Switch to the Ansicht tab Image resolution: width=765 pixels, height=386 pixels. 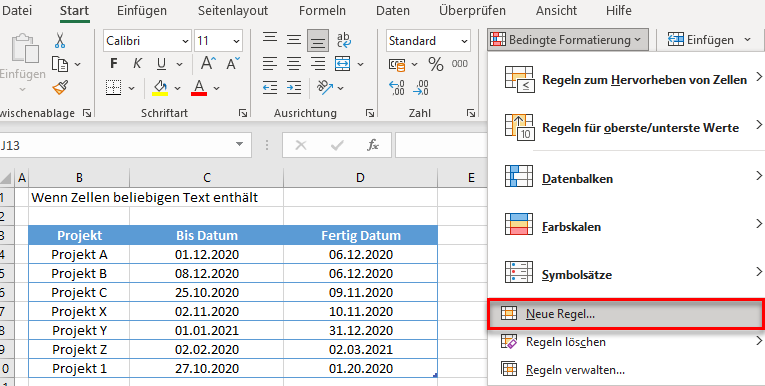click(556, 10)
